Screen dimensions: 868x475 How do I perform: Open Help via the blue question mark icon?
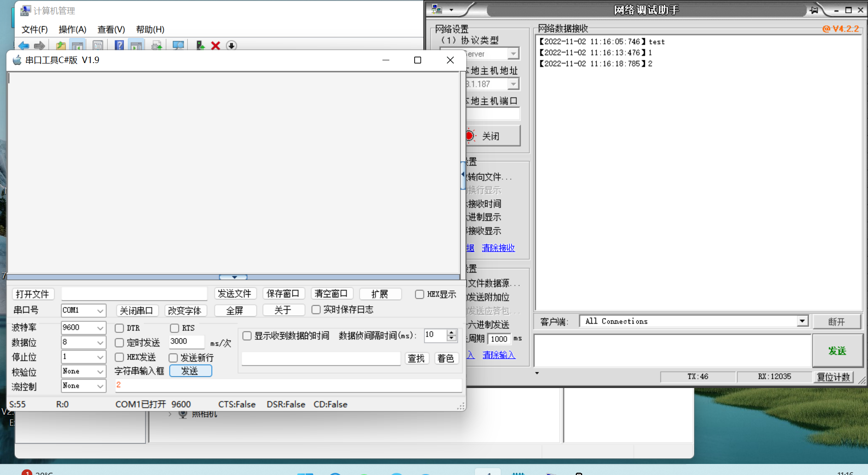(x=119, y=45)
